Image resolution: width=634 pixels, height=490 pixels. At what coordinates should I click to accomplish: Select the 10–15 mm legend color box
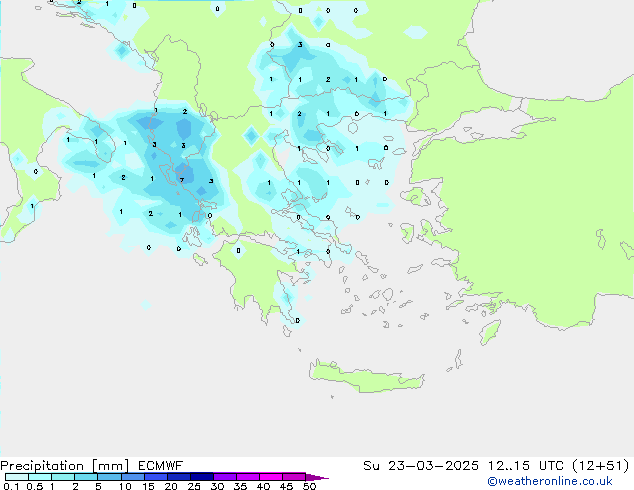pos(132,477)
